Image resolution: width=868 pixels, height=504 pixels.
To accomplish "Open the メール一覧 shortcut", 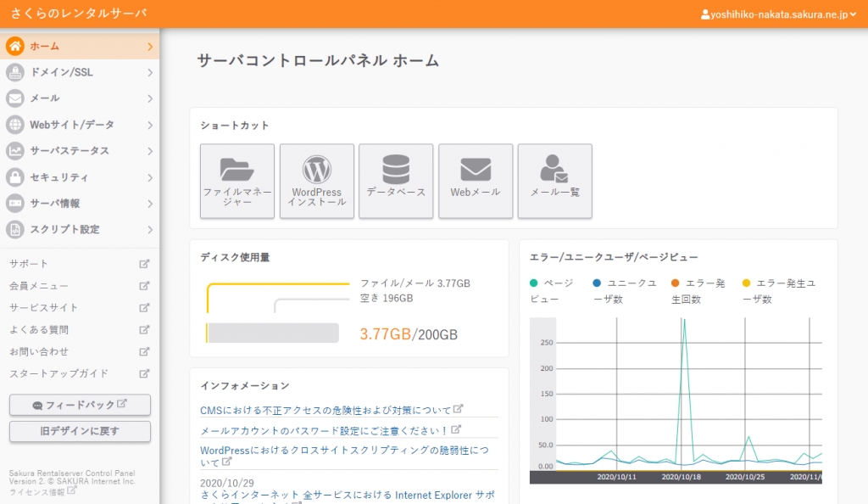I will coord(554,181).
